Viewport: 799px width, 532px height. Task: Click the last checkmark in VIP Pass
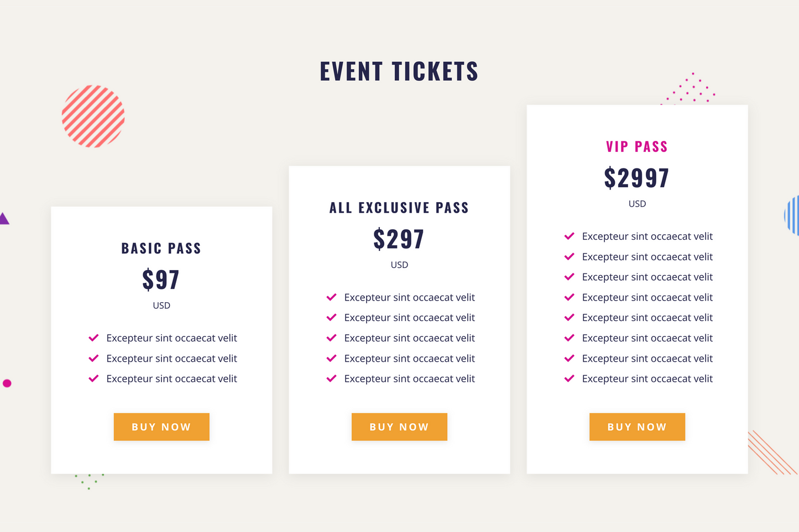569,378
